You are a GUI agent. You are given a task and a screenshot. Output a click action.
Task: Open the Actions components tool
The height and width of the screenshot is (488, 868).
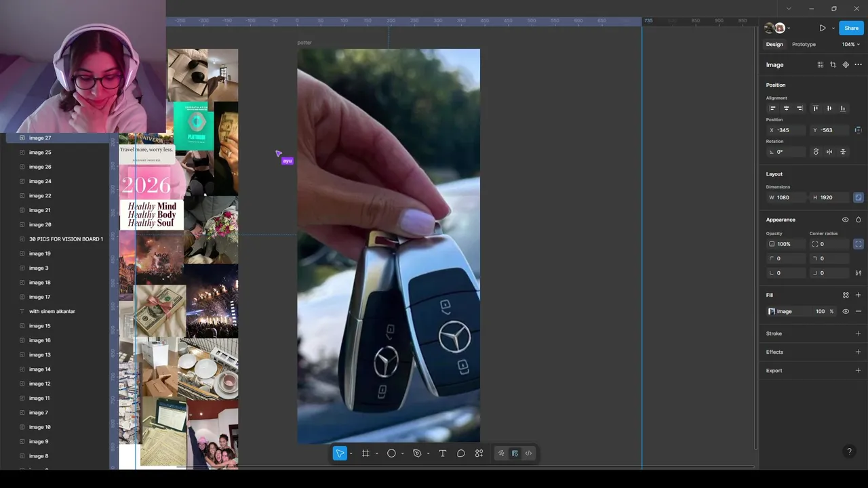[479, 453]
